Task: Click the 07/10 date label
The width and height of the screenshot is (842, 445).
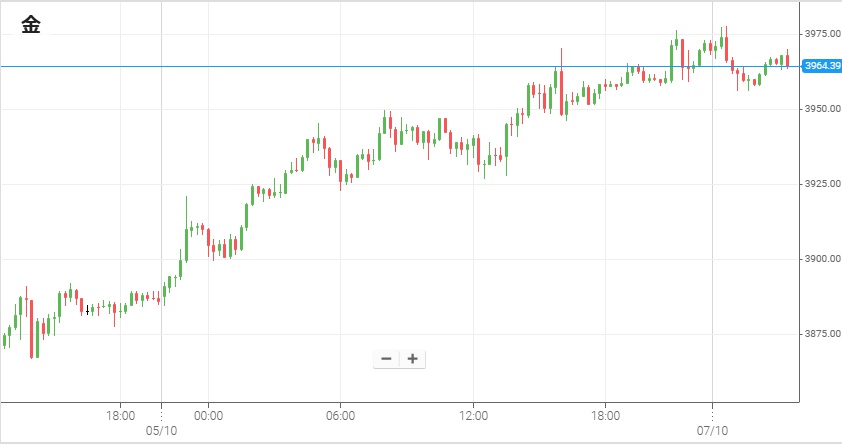Action: pyautogui.click(x=712, y=431)
